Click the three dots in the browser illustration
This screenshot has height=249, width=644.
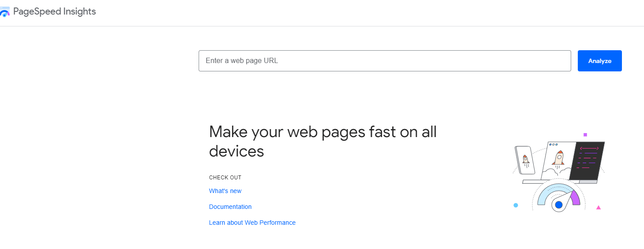pyautogui.click(x=553, y=145)
